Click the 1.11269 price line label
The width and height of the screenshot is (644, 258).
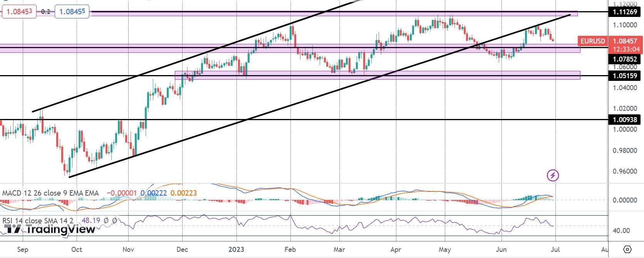[624, 12]
